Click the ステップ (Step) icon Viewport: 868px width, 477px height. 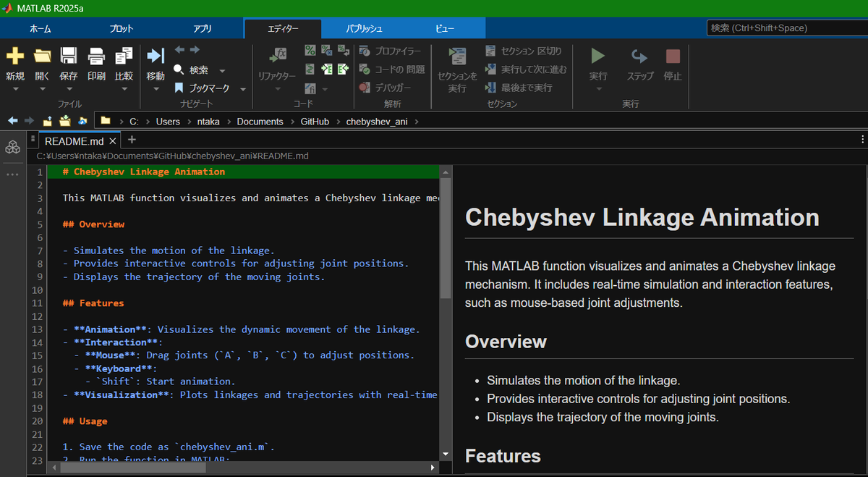(639, 56)
